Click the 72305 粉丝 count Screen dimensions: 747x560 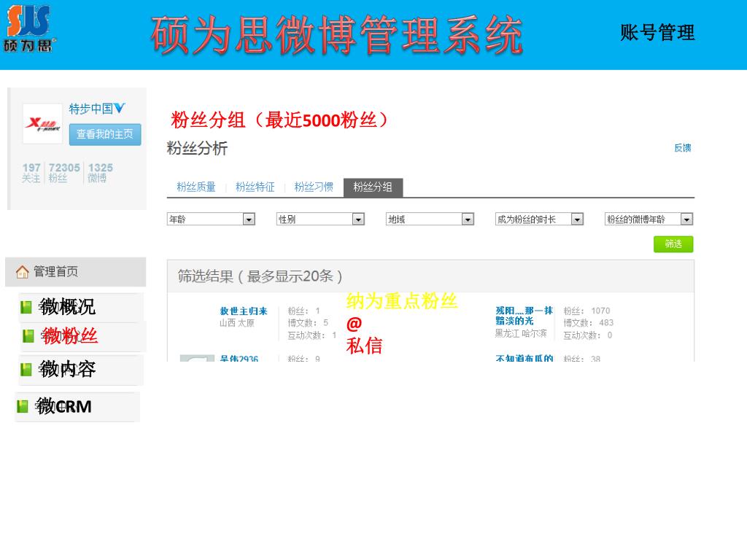coord(64,172)
